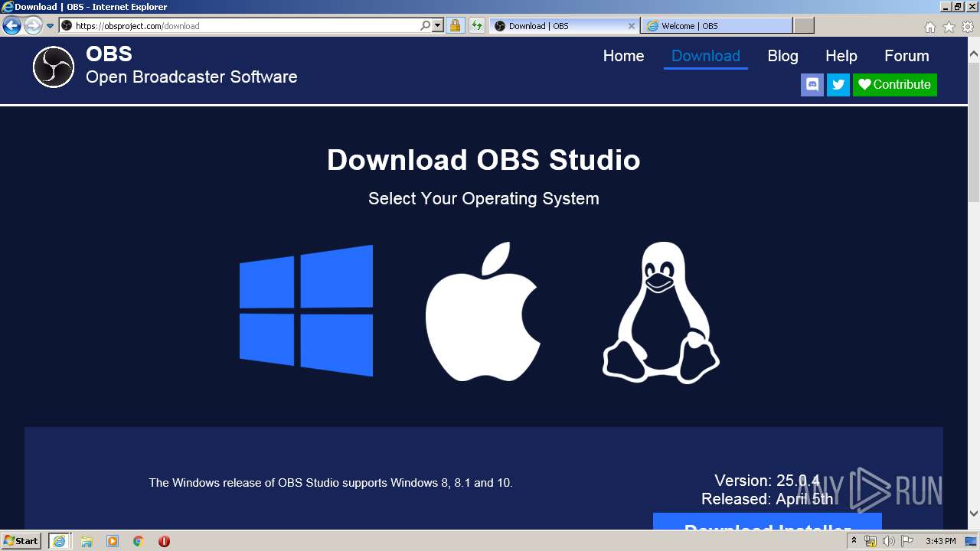Open the Help nav item
Viewport: 980px width, 551px height.
[x=841, y=56]
